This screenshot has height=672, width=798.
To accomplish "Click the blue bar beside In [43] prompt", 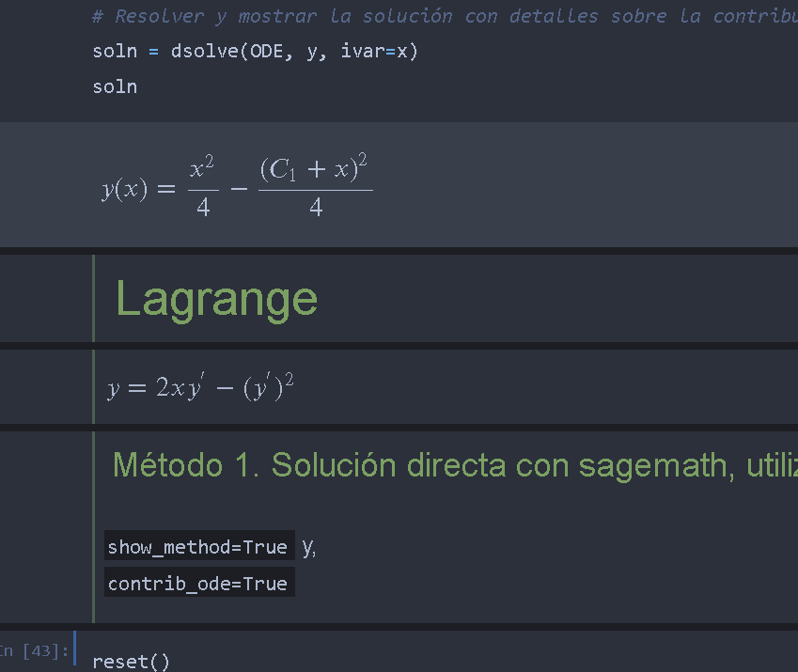I will point(74,650).
